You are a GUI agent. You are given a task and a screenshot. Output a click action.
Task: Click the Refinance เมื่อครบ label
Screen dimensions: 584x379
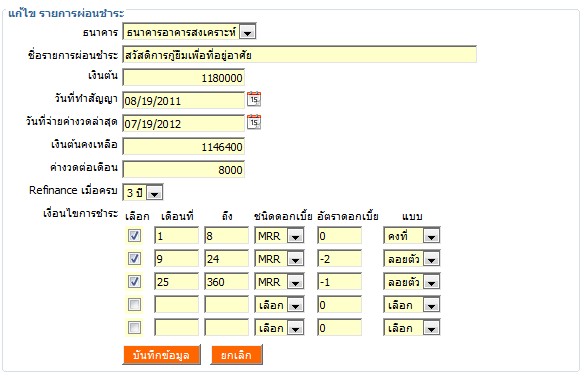73,190
